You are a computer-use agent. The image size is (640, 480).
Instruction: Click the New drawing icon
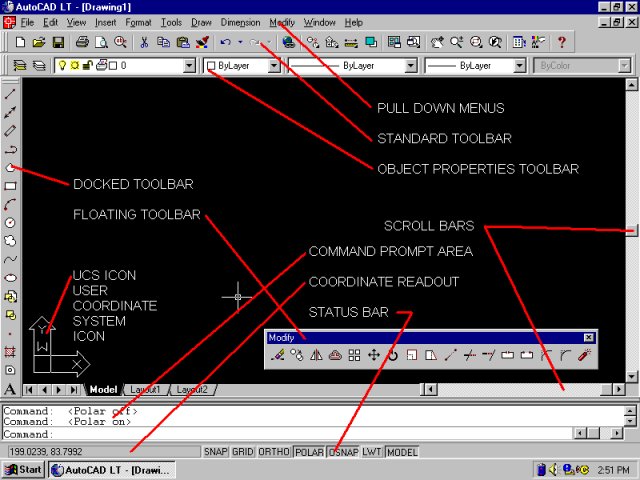click(x=20, y=42)
